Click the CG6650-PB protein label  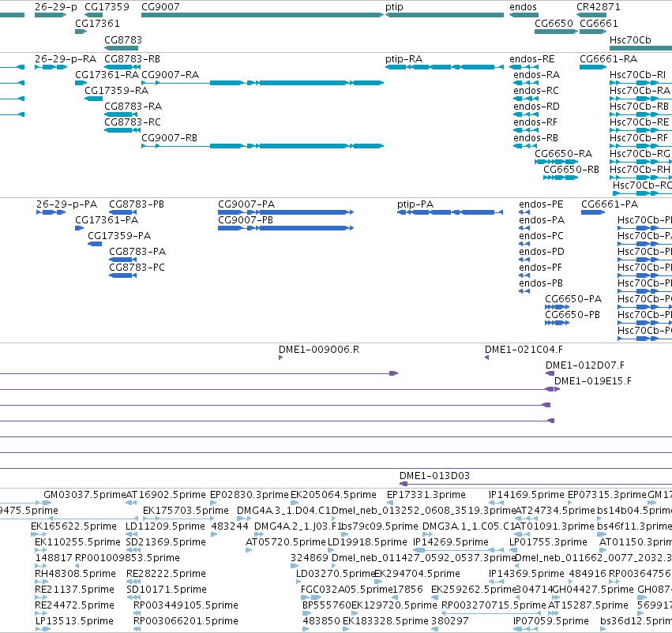(x=573, y=315)
